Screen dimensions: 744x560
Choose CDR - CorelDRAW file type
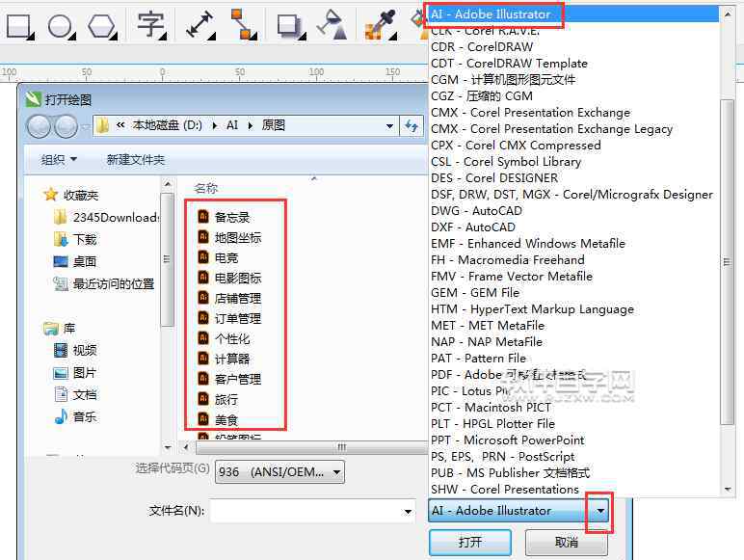coord(574,47)
